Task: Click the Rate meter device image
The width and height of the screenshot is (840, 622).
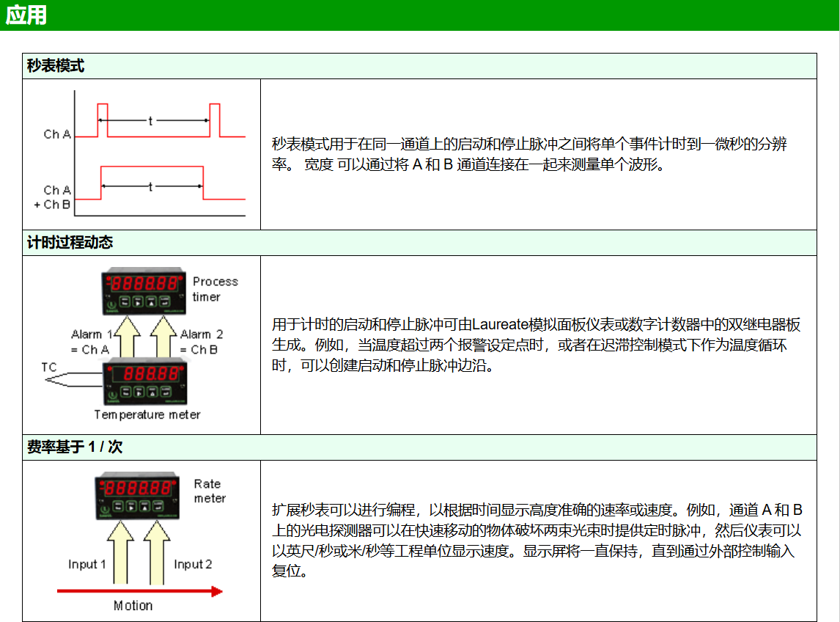Action: coord(137,496)
